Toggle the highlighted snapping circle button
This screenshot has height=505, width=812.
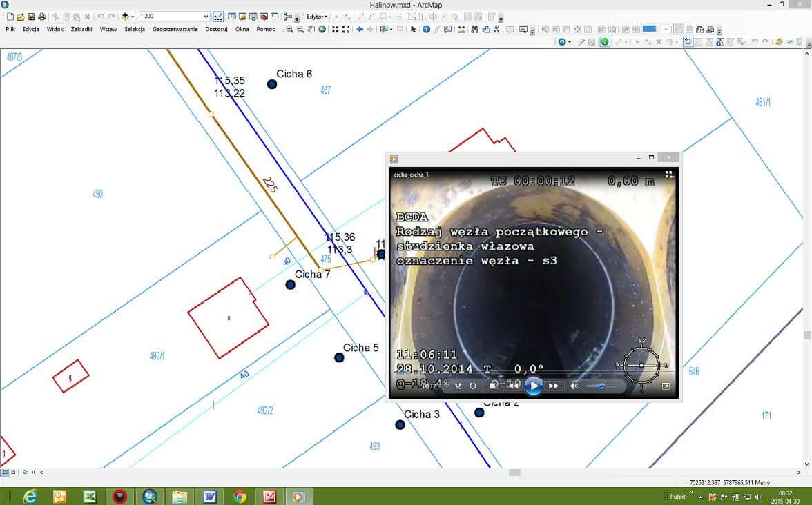point(688,42)
